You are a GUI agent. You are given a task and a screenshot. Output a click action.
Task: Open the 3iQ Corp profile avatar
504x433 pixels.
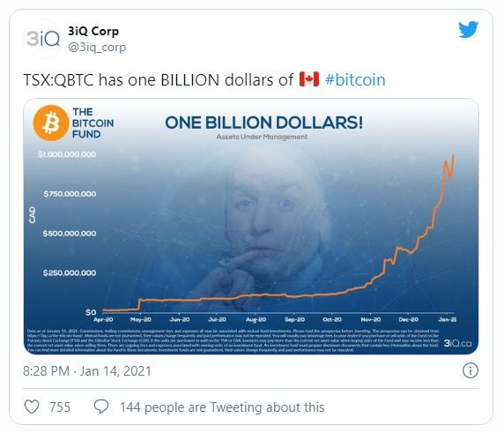[43, 39]
